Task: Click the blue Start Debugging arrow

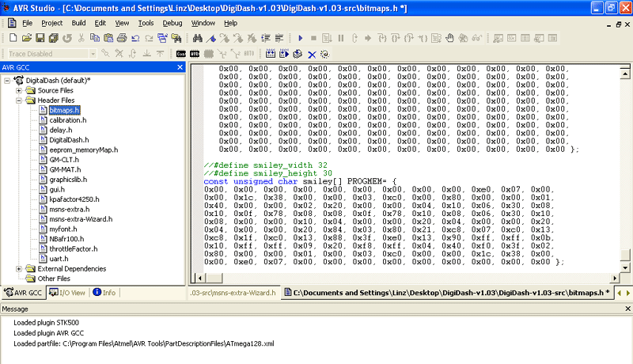Action: pyautogui.click(x=300, y=38)
